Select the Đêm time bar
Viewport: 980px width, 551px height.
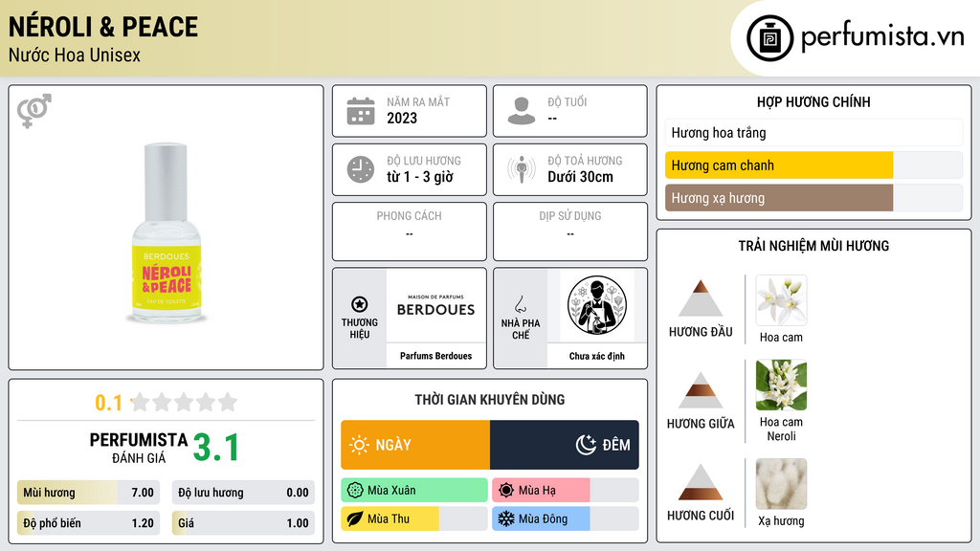tap(565, 445)
